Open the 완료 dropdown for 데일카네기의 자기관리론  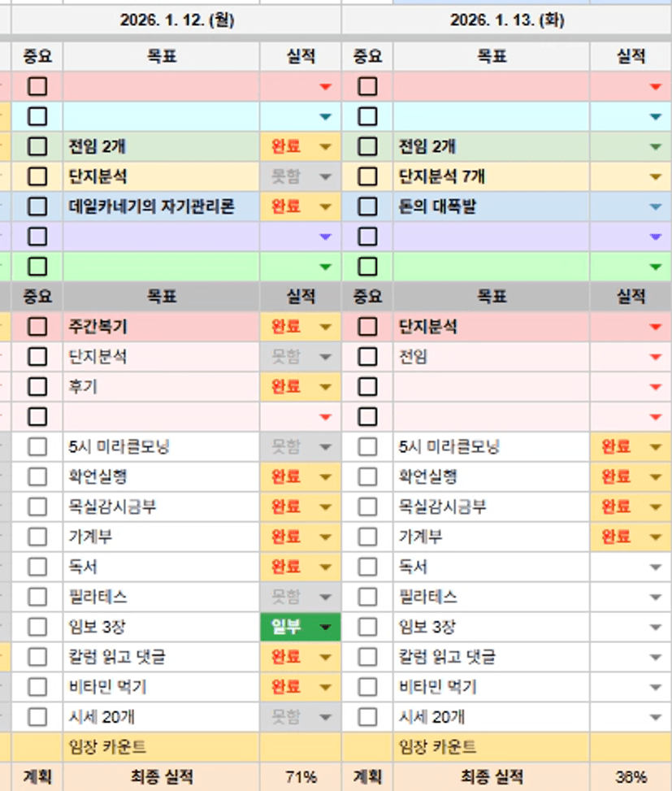coord(326,206)
